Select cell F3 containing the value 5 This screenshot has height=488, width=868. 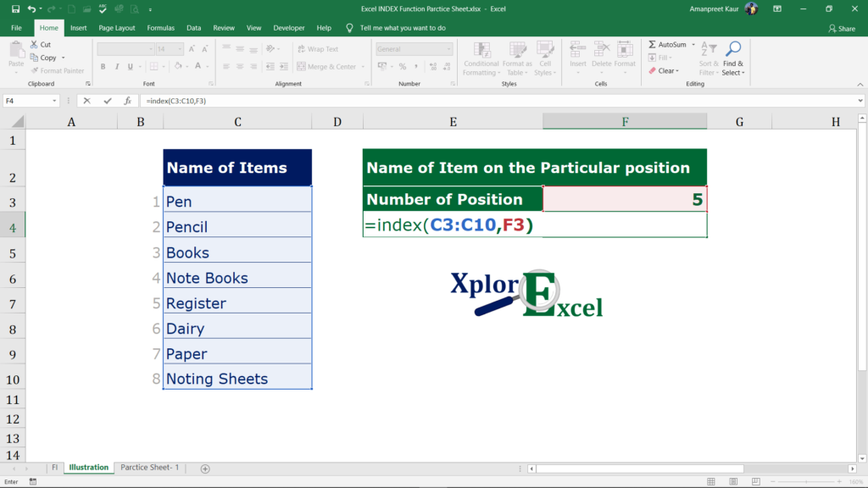pyautogui.click(x=625, y=198)
